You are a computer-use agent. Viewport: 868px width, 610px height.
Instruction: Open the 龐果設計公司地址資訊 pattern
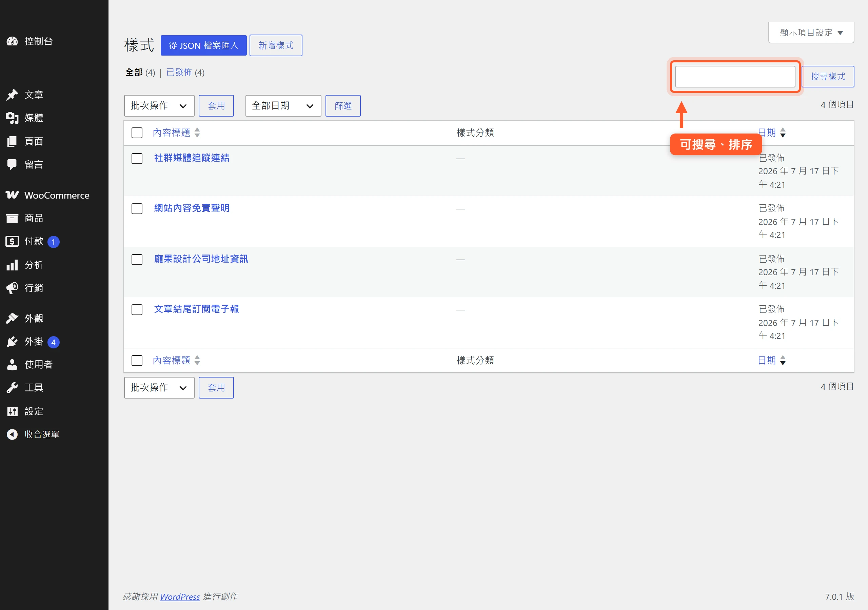[201, 259]
